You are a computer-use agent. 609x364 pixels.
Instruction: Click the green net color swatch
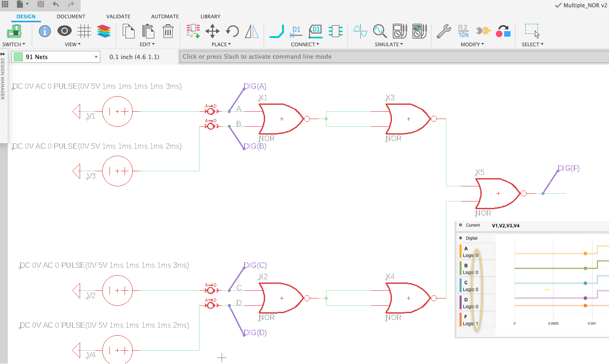(17, 57)
